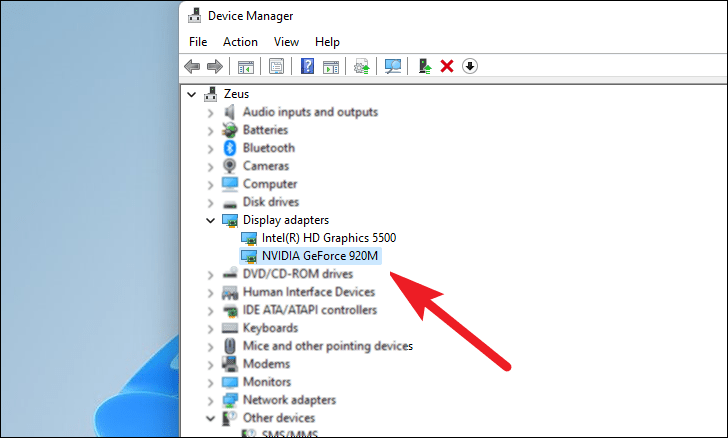Click the Modems category icon
This screenshot has height=438, width=728.
[x=230, y=364]
